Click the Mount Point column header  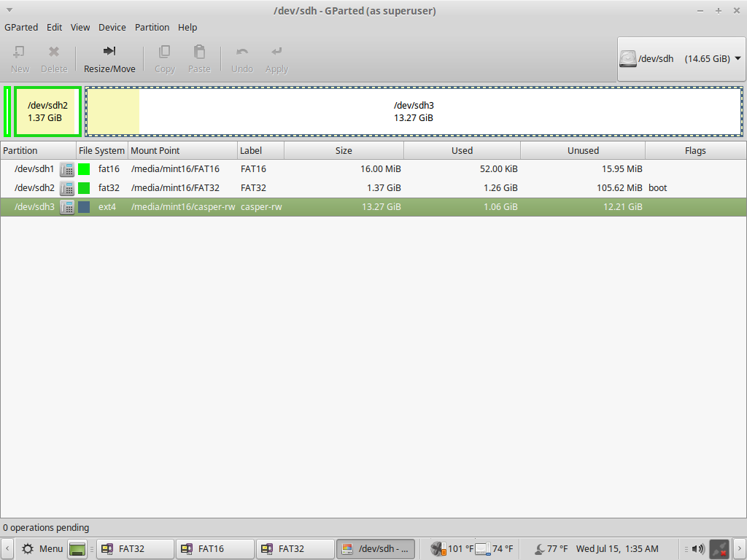182,151
